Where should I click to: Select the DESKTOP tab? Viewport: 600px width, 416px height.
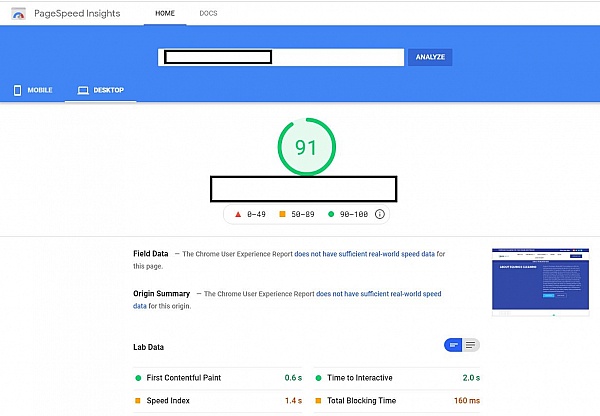[101, 90]
